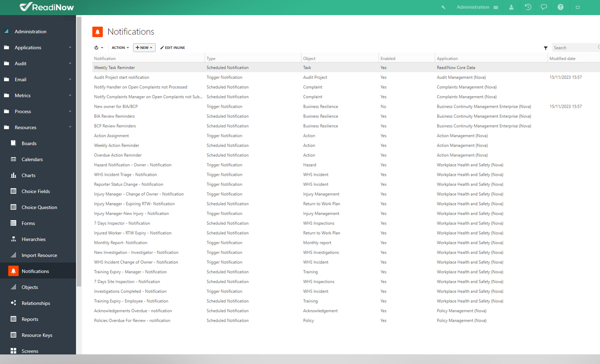The image size is (600, 364).
Task: Select BIA Review Reminders row
Action: coord(346,116)
